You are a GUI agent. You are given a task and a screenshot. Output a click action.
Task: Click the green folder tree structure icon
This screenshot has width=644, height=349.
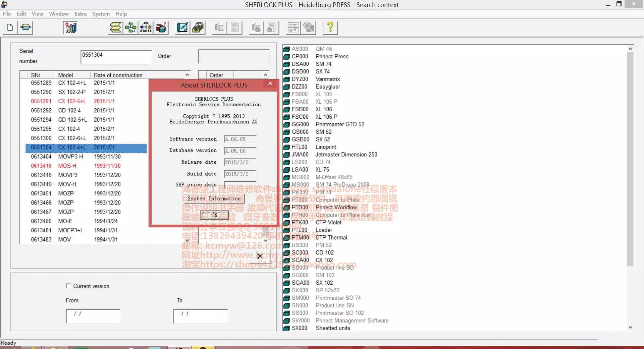coord(131,27)
